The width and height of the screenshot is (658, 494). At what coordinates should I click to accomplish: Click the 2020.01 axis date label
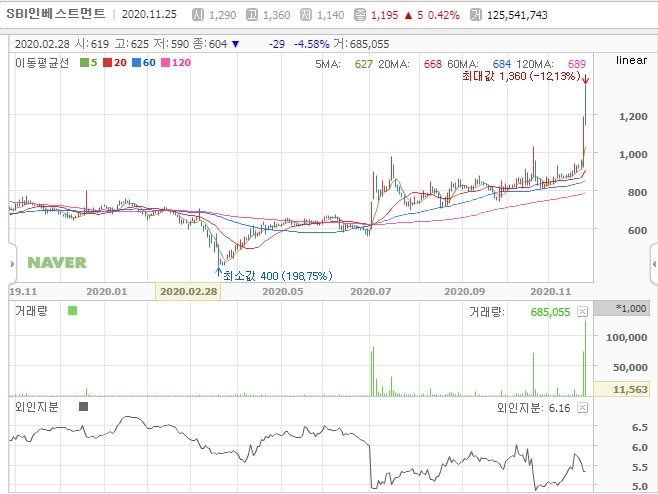(107, 292)
